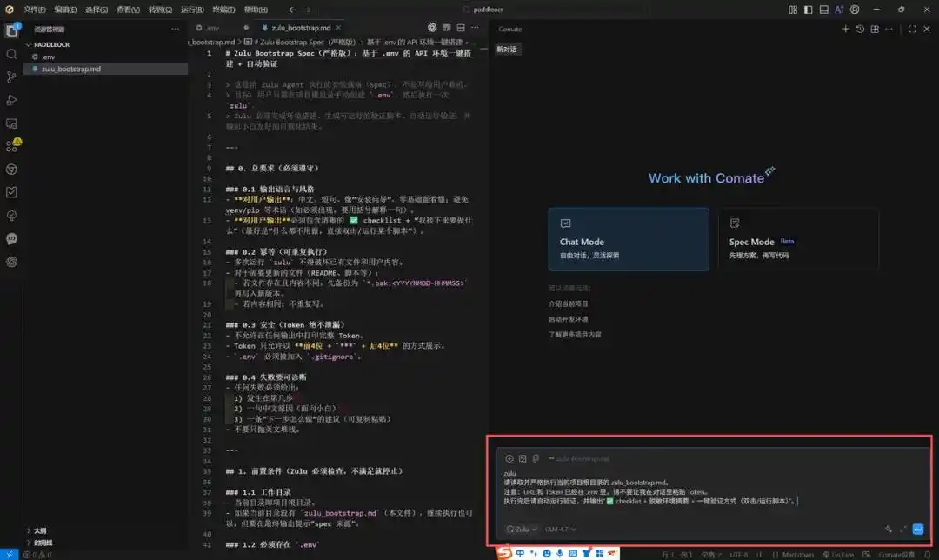The height and width of the screenshot is (560, 939).
Task: Click Go Live in the status bar
Action: (838, 555)
